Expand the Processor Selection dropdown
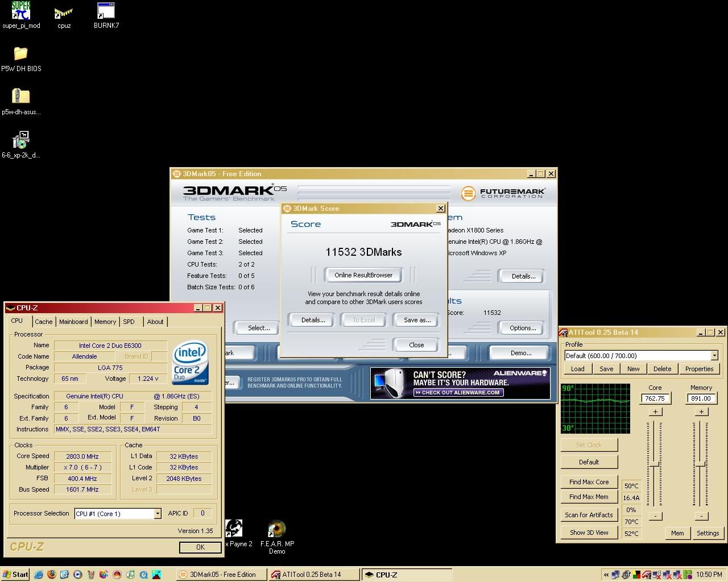This screenshot has height=582, width=728. tap(158, 514)
